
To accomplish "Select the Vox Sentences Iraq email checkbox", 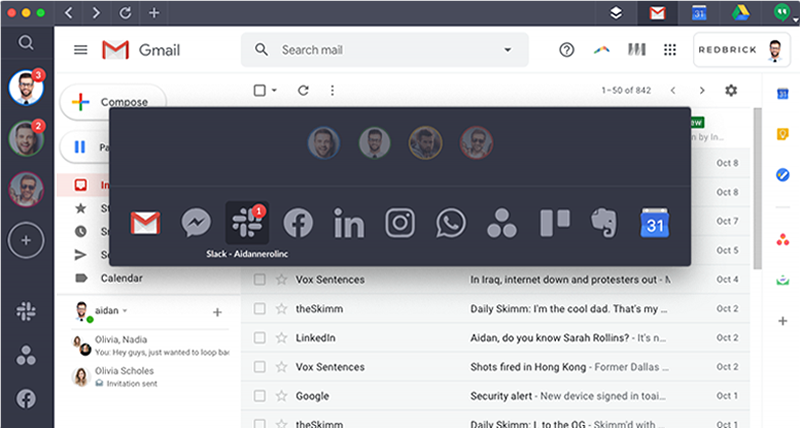I will pos(260,280).
